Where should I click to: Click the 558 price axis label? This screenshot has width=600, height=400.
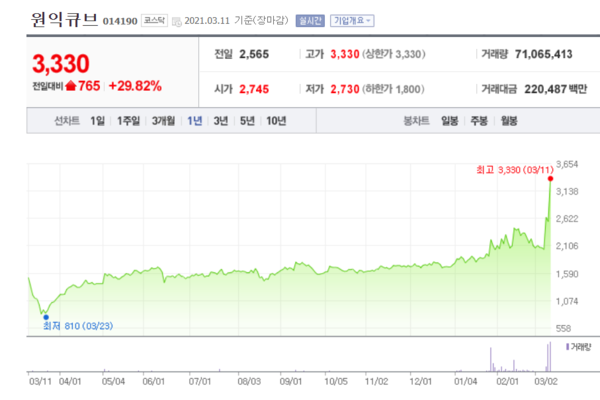[x=563, y=328]
